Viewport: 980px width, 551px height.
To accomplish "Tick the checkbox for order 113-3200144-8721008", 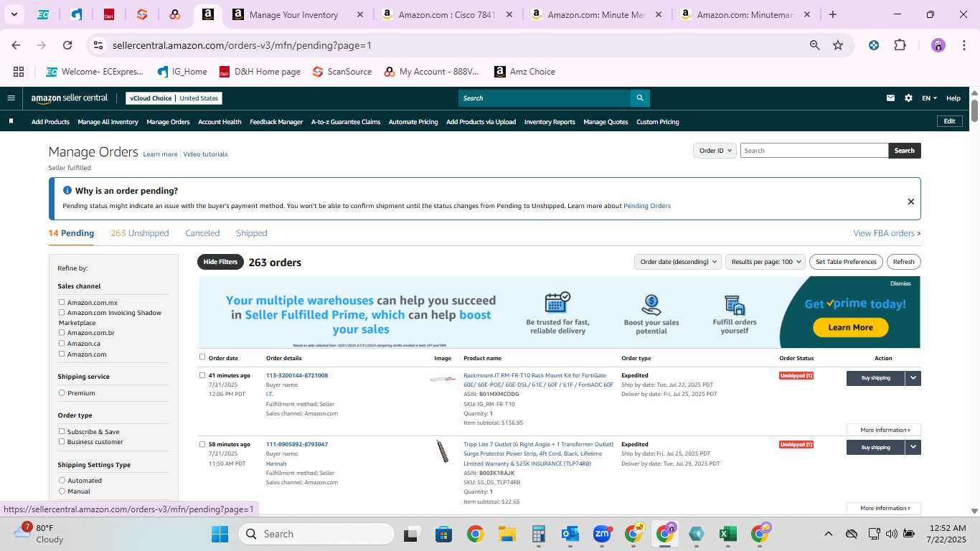I will click(202, 375).
